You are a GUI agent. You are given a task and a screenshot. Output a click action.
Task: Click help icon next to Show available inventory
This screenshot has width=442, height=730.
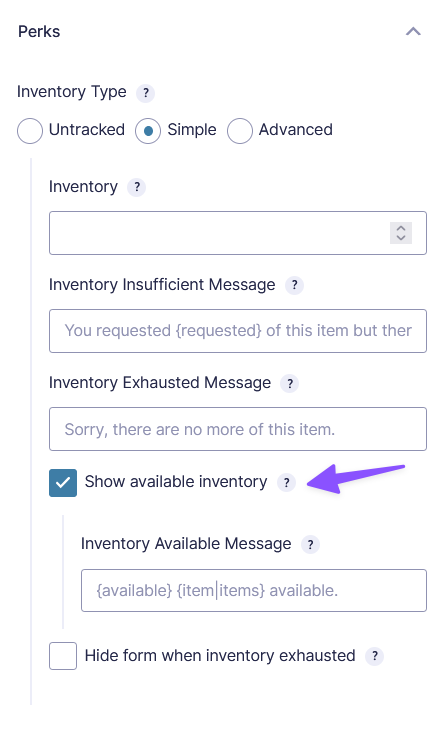(x=286, y=482)
